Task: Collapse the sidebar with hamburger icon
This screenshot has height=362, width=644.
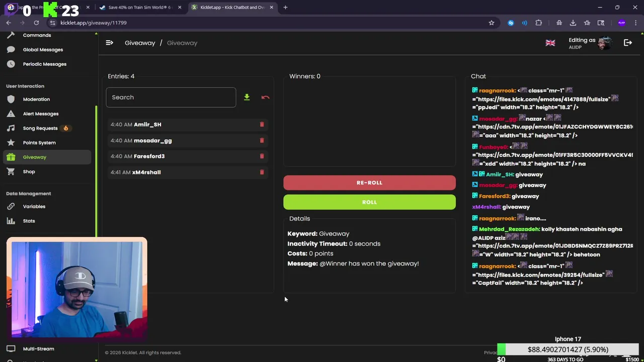Action: 109,43
